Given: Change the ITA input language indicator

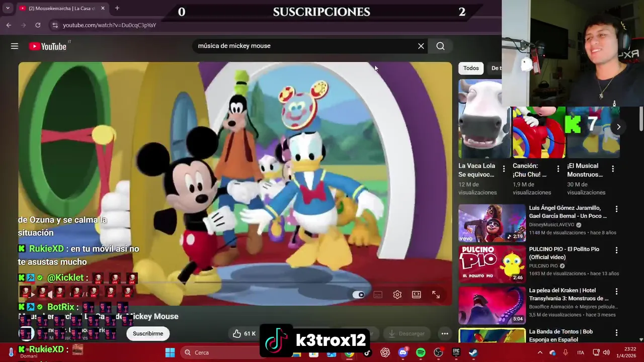Looking at the screenshot, I should point(581,352).
